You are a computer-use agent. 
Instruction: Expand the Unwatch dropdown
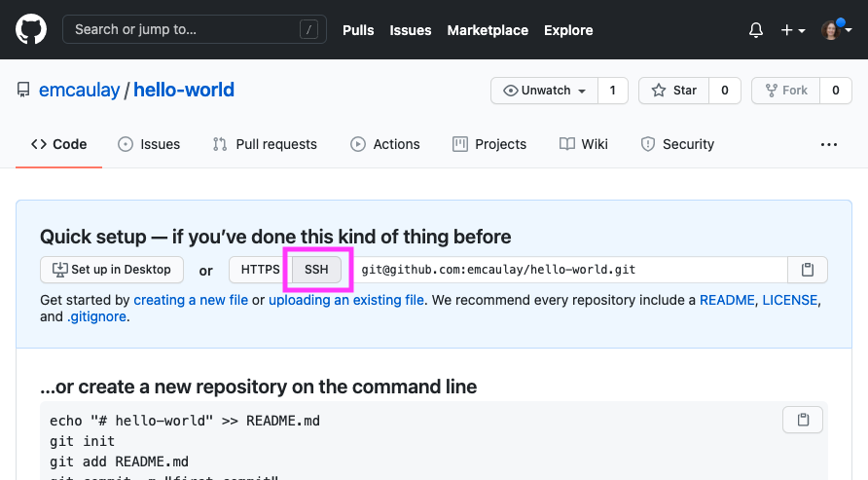tap(545, 91)
